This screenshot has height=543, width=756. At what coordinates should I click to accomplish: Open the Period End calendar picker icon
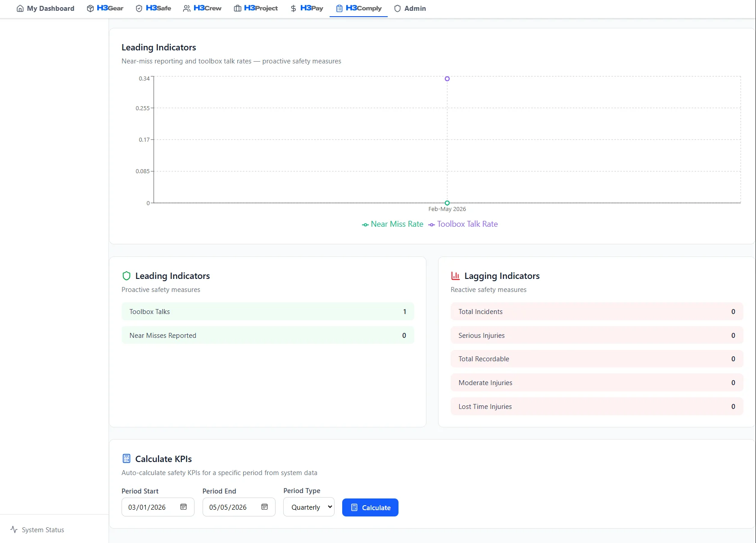coord(265,507)
